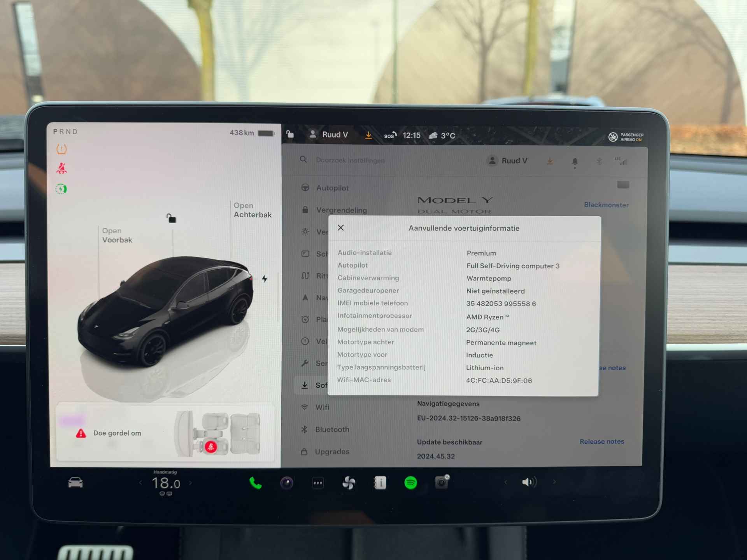Tap the Blackmonster vehicle name link
The image size is (747, 560).
(x=606, y=205)
